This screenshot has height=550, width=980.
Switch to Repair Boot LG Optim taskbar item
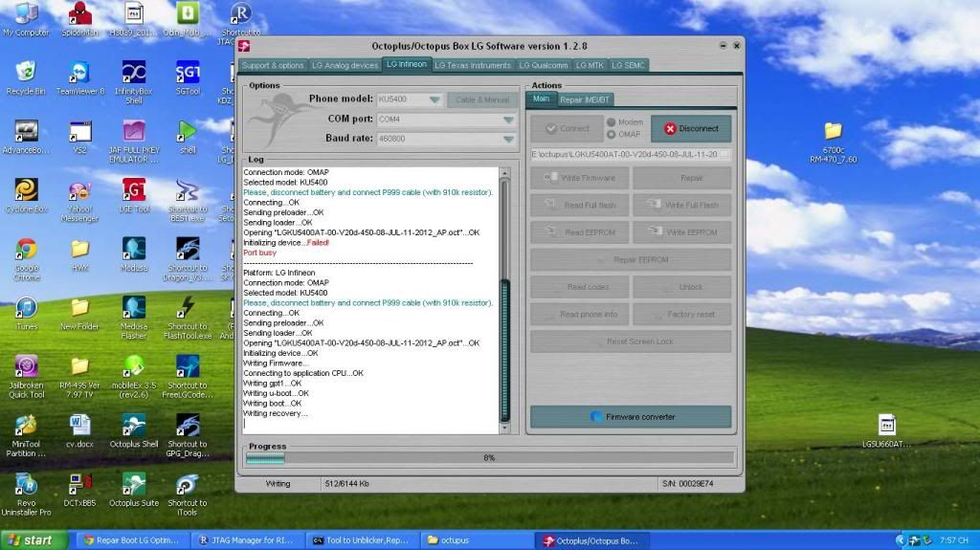(x=134, y=540)
